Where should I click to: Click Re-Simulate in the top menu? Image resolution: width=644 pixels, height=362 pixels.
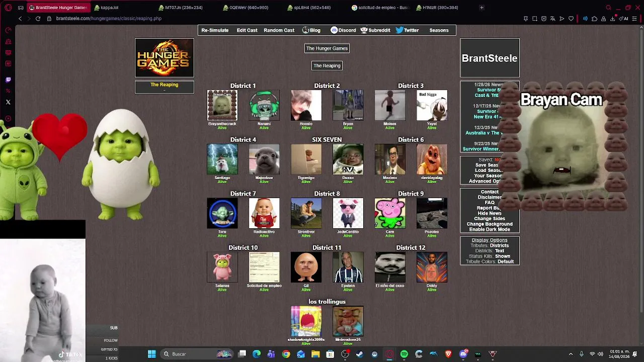point(215,30)
